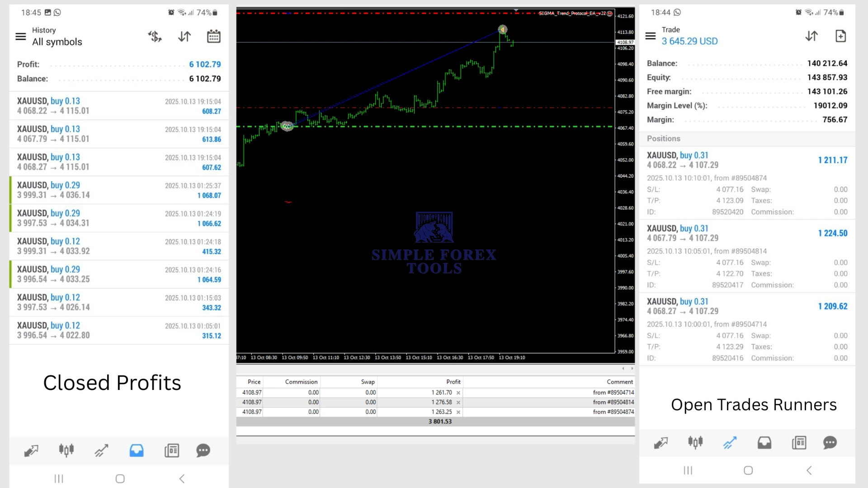
Task: Open the History screen hamburger menu
Action: (x=21, y=37)
